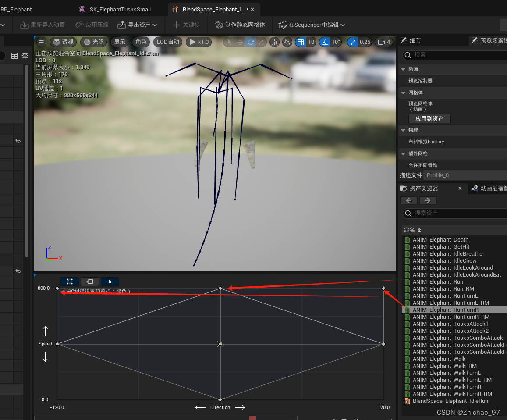Image resolution: width=507 pixels, height=420 pixels.
Task: Toggle grid snapping
Action: tap(301, 42)
